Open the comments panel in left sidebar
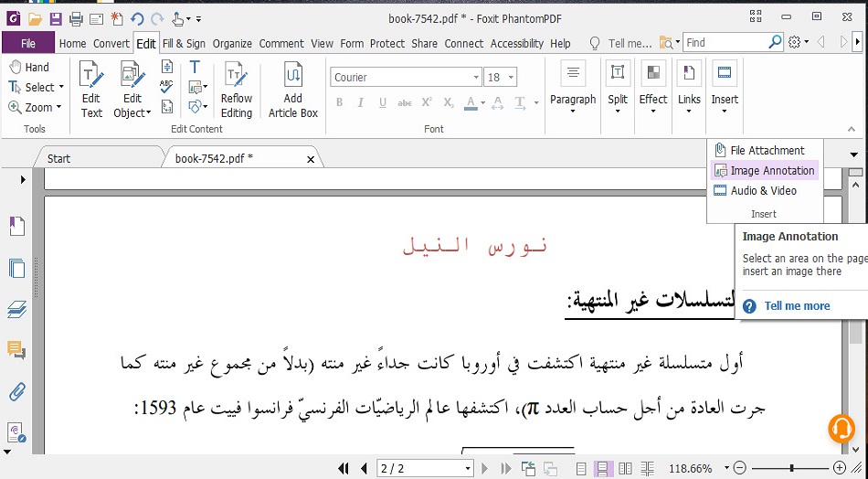This screenshot has height=479, width=868. click(16, 349)
